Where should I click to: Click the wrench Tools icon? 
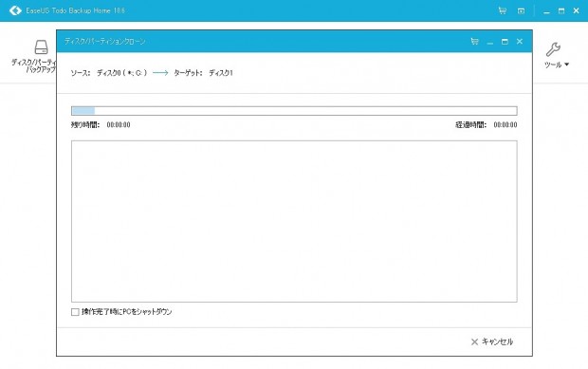553,49
